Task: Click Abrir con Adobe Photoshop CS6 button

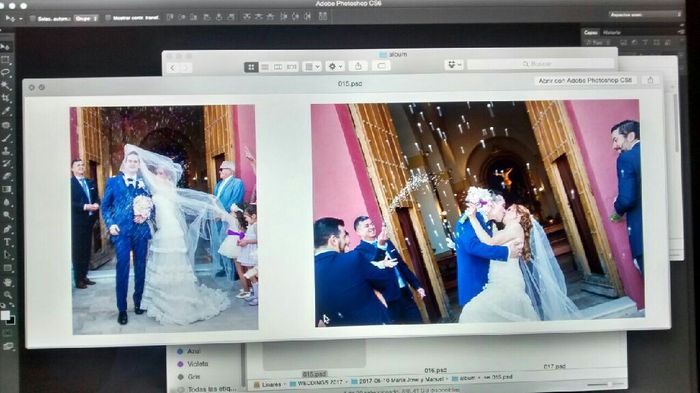Action: pos(585,80)
